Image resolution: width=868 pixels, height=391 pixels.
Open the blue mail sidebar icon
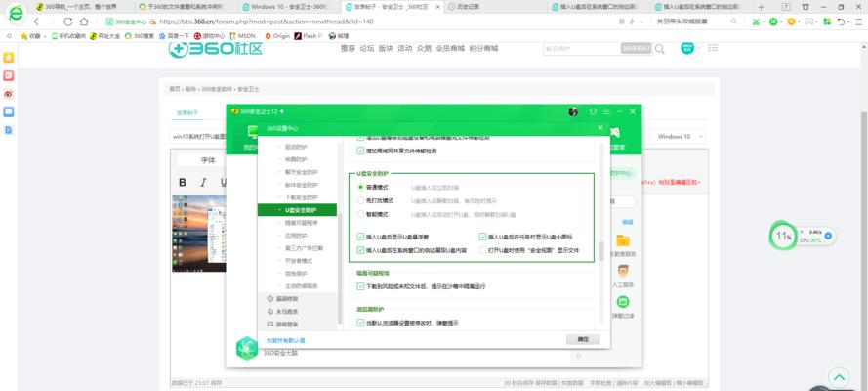(9, 111)
